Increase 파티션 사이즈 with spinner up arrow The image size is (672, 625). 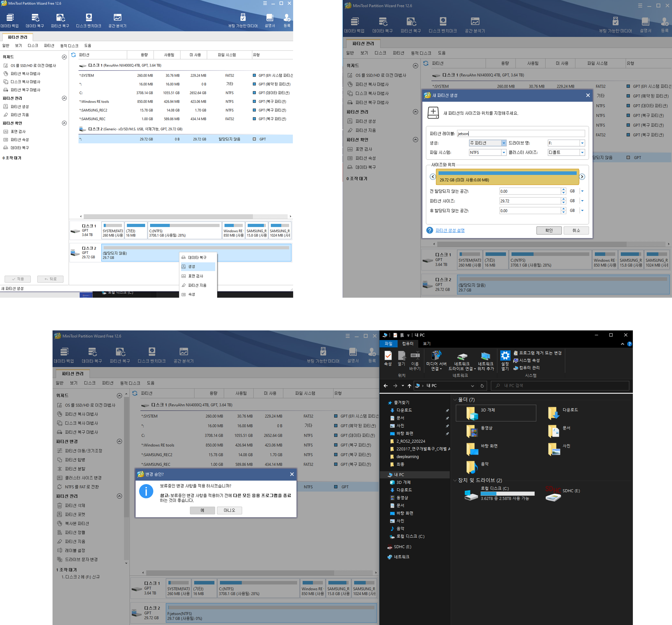click(563, 199)
